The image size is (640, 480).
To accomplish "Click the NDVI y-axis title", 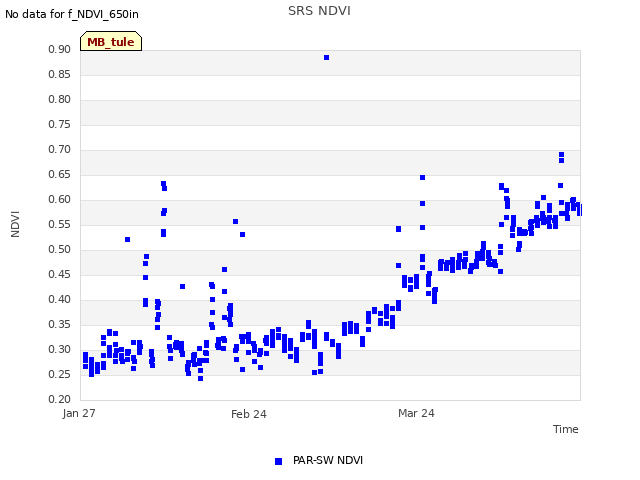I will coord(15,224).
